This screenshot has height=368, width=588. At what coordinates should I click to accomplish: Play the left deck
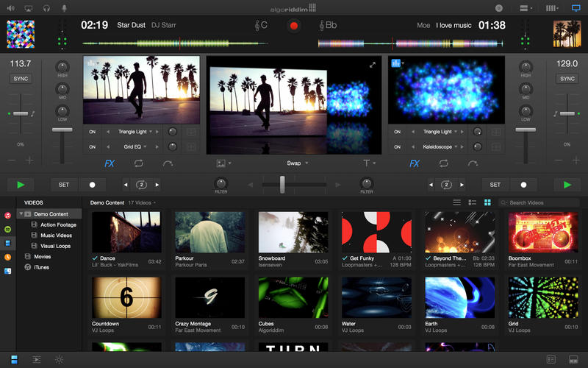click(x=20, y=185)
